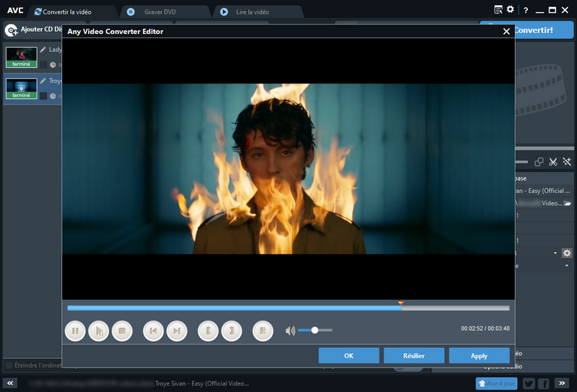Open the Facebook icon

tap(544, 383)
